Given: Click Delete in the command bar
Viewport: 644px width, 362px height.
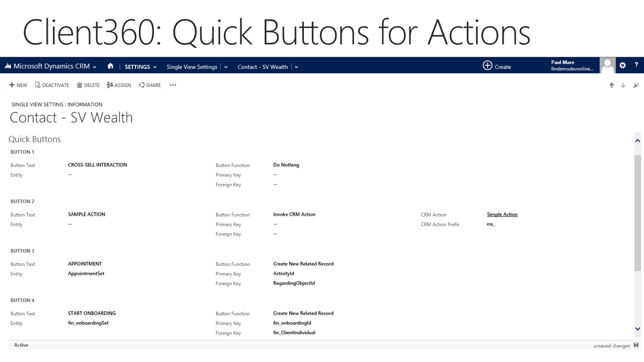Looking at the screenshot, I should click(x=88, y=85).
